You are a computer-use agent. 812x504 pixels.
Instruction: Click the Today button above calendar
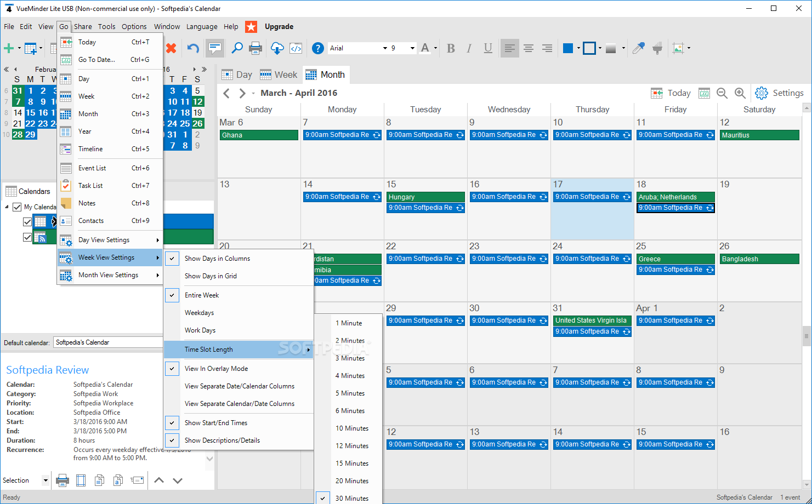(x=671, y=93)
